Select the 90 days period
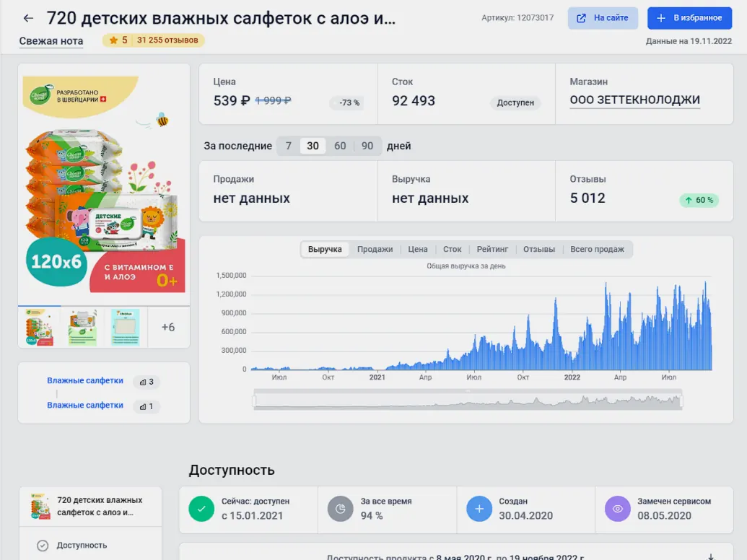The image size is (747, 560). tap(367, 146)
